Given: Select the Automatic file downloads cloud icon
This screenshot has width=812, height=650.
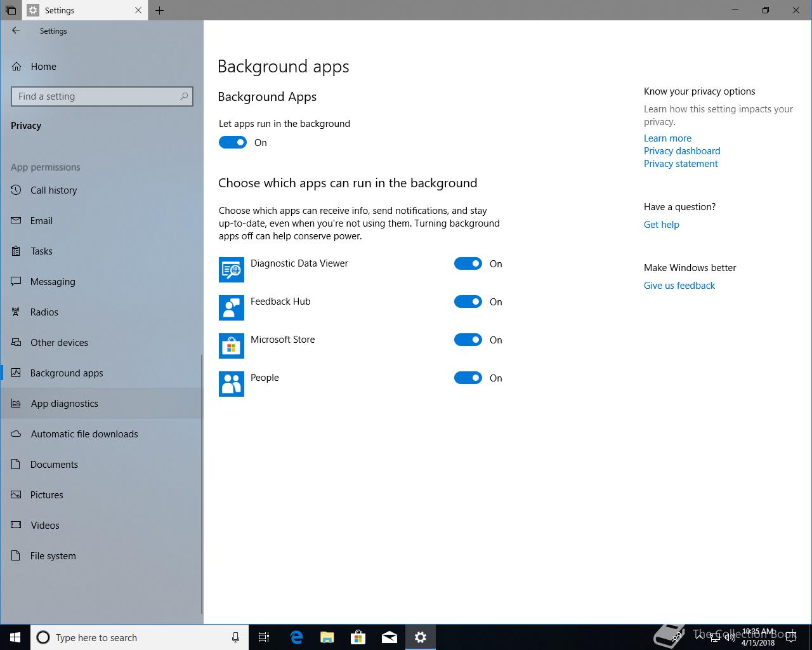Looking at the screenshot, I should [16, 434].
